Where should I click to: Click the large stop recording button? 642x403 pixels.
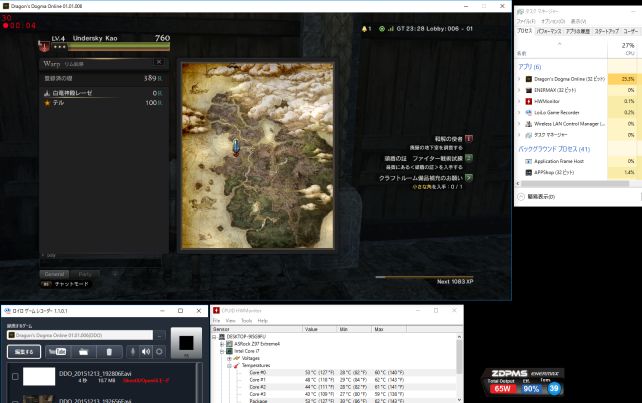coord(186,343)
